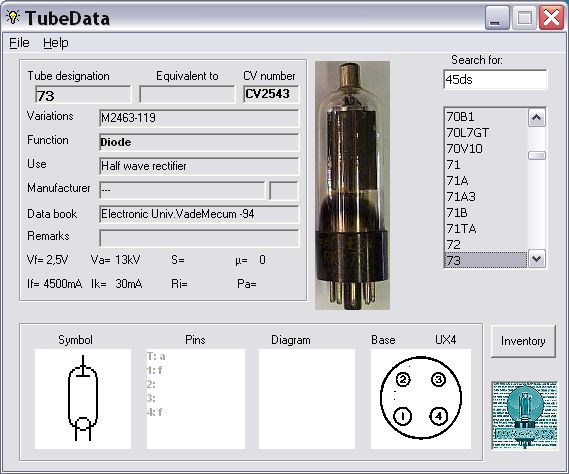This screenshot has width=569, height=474.
Task: Click the tube list scrollbar thumb
Action: tap(537, 156)
